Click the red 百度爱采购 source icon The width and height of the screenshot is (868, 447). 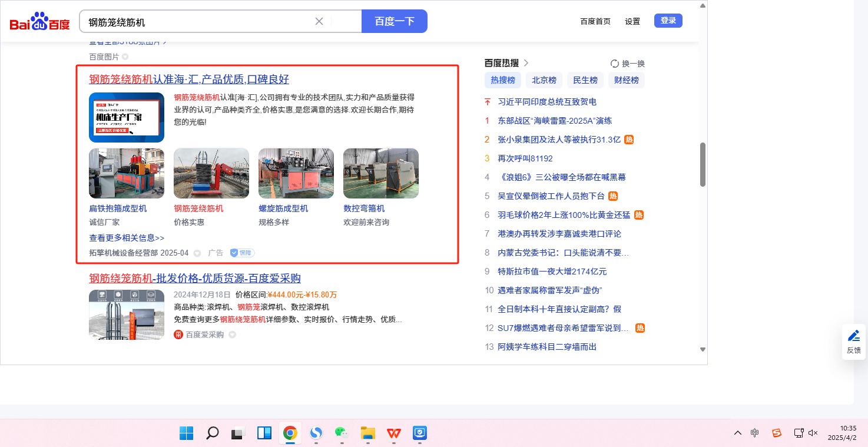point(178,335)
